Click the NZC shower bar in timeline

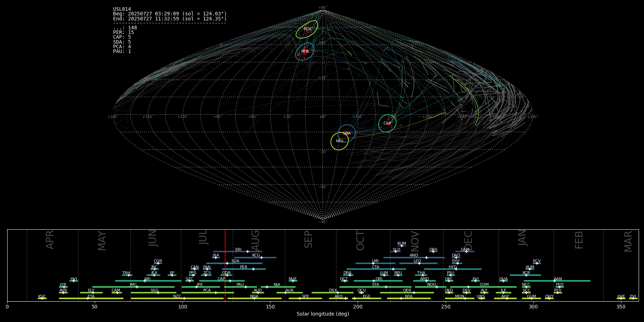pos(177,298)
